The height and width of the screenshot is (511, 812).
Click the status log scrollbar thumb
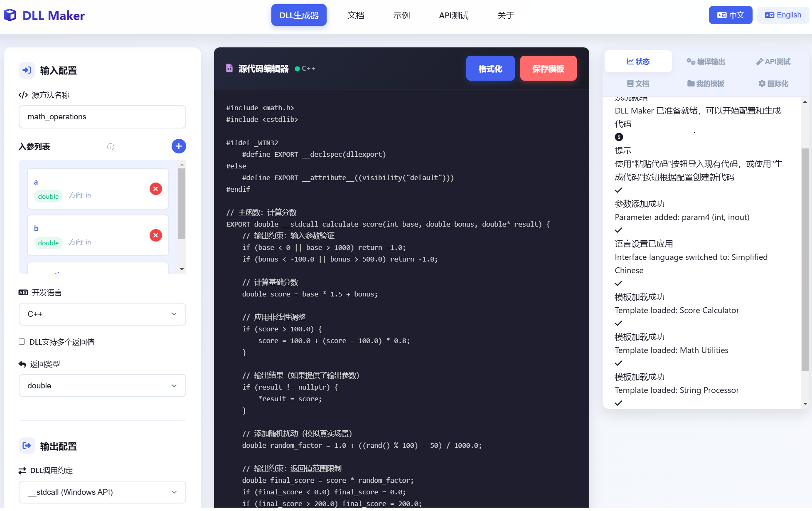(805, 259)
